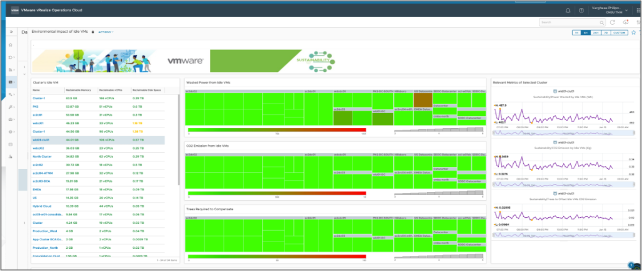Click the VMware logo in header
The image size is (644, 273).
[x=14, y=10]
